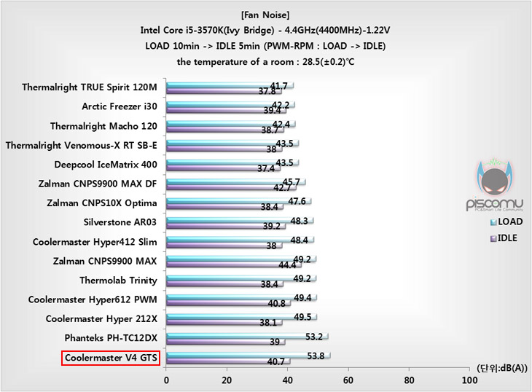Screen dimensions: 532x392
Task: Click the 41.7 load value
Action: pyautogui.click(x=279, y=86)
